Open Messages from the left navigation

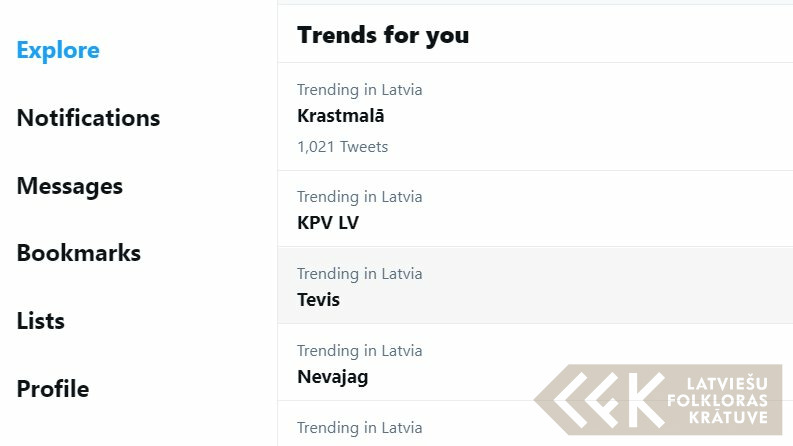coord(69,186)
